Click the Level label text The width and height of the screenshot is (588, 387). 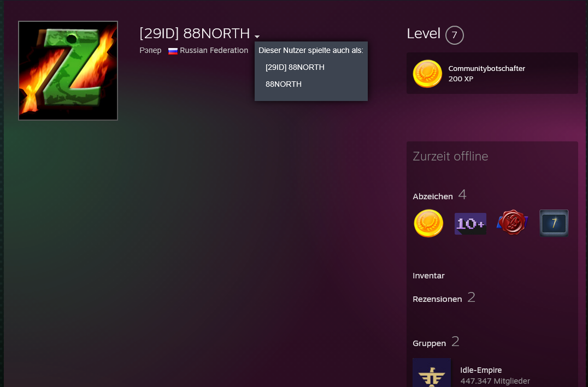click(424, 34)
